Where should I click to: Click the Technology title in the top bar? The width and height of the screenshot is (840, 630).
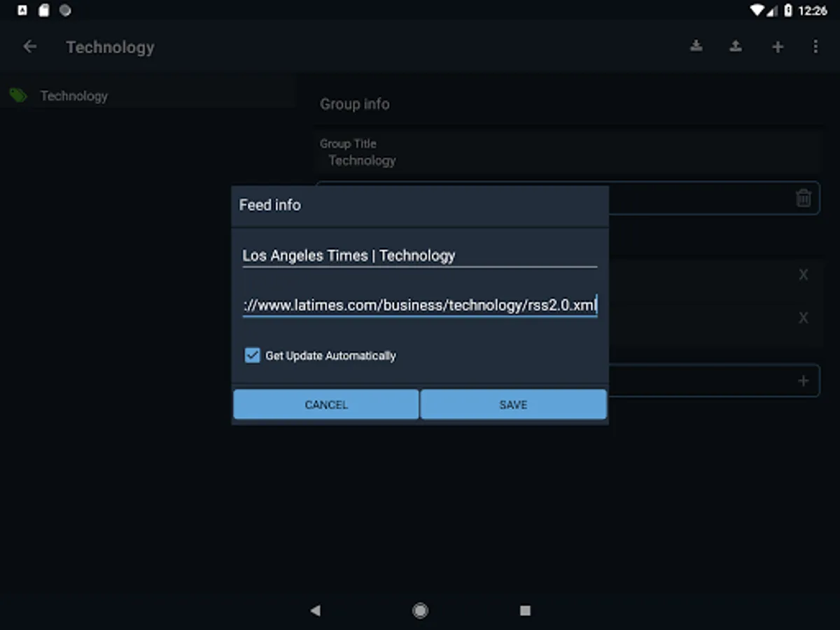pos(110,47)
